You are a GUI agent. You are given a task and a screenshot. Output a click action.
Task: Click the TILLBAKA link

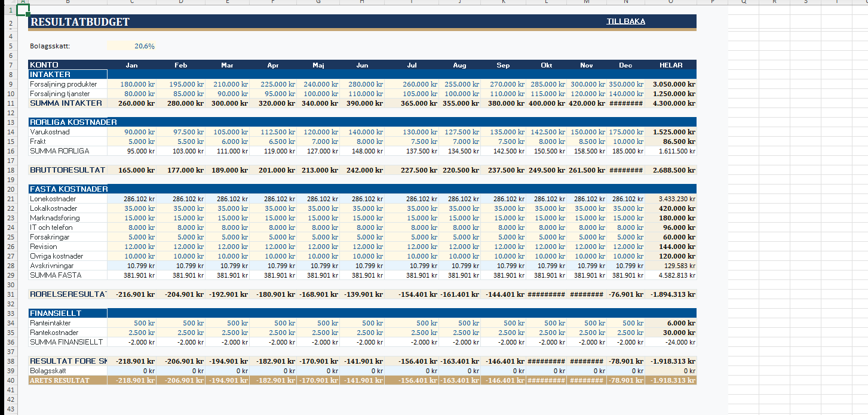tap(625, 21)
